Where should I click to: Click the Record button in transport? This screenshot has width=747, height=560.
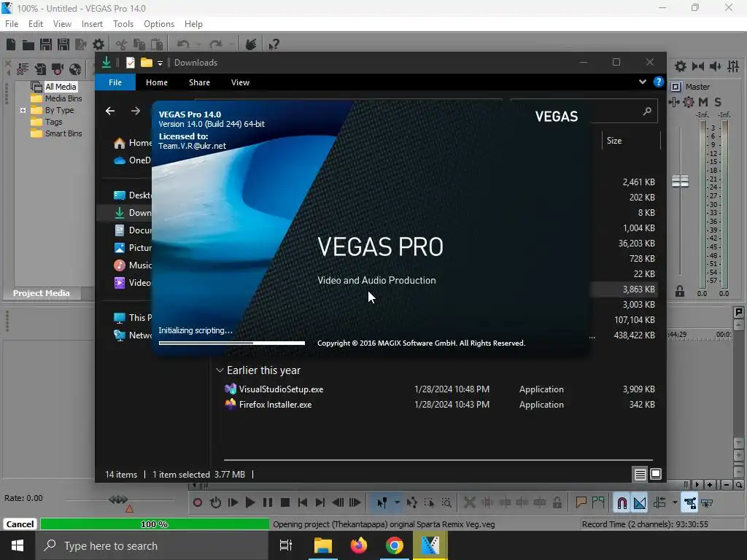pyautogui.click(x=198, y=502)
